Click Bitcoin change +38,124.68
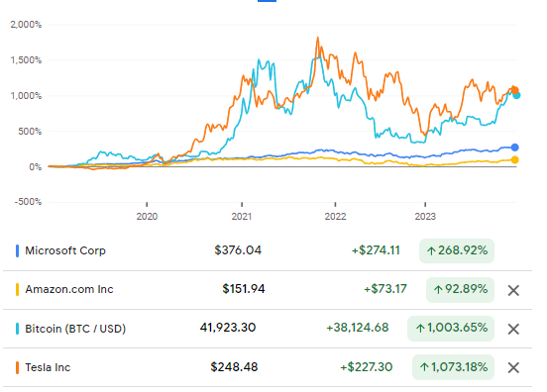 [x=358, y=328]
